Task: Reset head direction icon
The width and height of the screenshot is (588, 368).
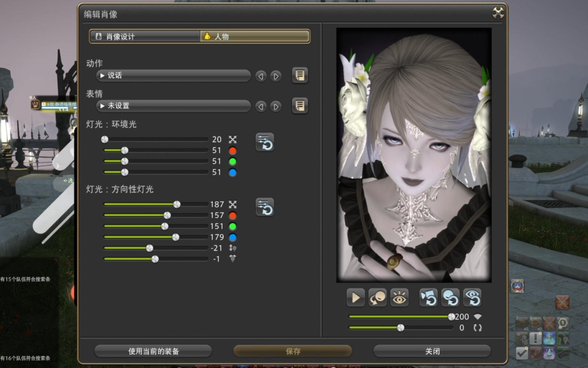Action: click(x=450, y=297)
